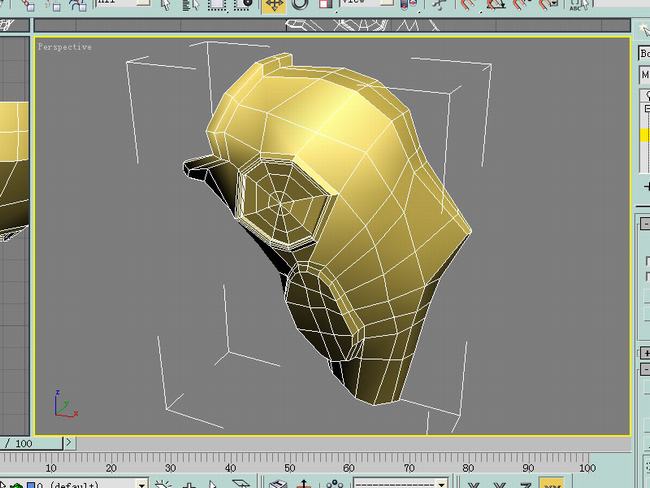Click the time slider showing / 100
Image resolution: width=650 pixels, height=488 pixels.
coord(31,443)
